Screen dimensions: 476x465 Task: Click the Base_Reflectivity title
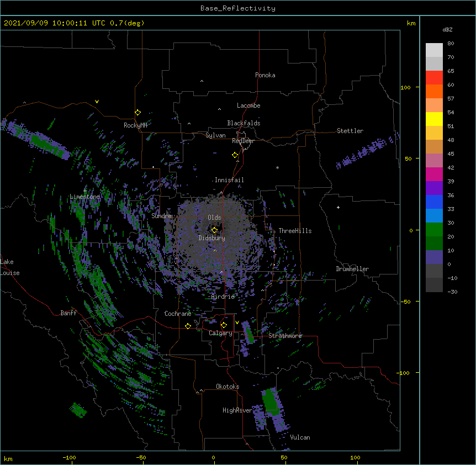click(238, 8)
